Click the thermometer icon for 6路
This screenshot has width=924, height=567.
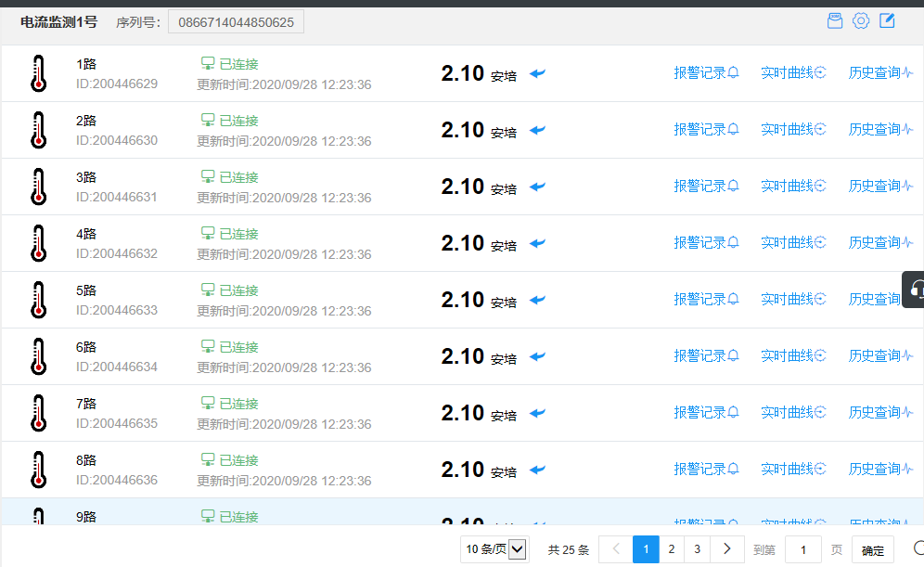coord(38,356)
